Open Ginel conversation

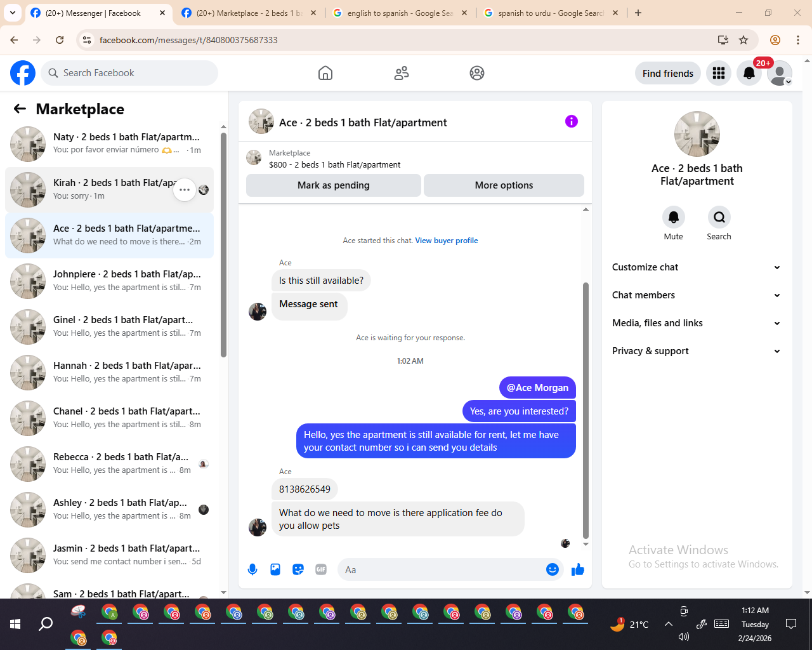click(109, 327)
